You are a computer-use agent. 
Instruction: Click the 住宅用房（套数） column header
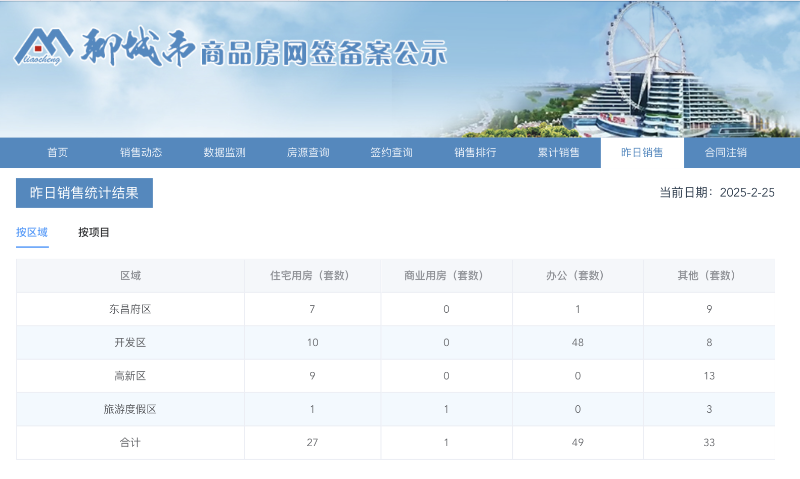point(312,276)
